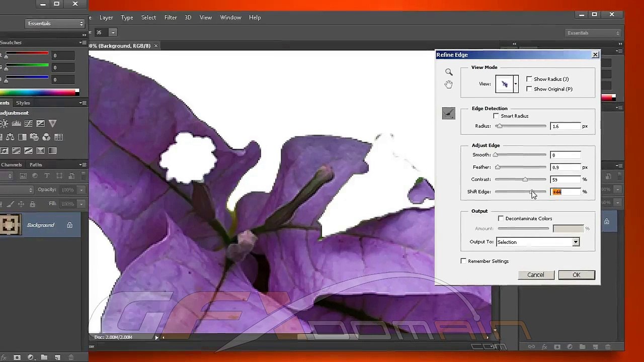Switch to the Styles tab
644x362 pixels.
tap(23, 103)
